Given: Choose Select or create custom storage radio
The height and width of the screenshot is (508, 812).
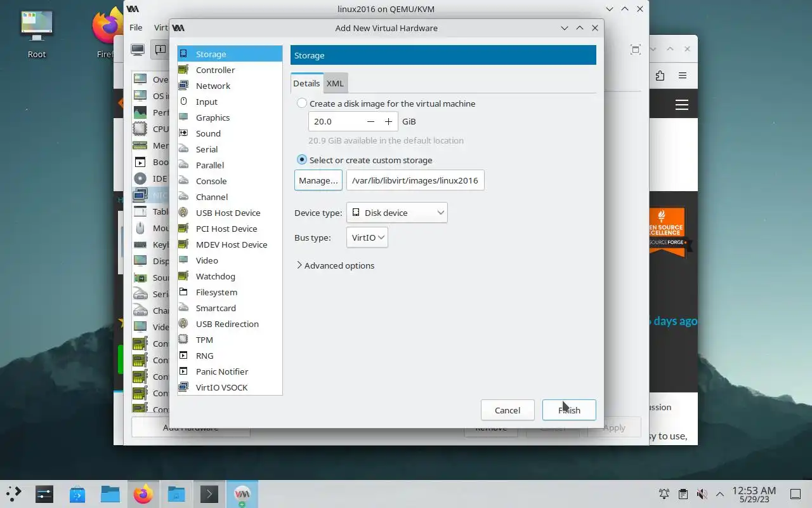Looking at the screenshot, I should (x=302, y=160).
